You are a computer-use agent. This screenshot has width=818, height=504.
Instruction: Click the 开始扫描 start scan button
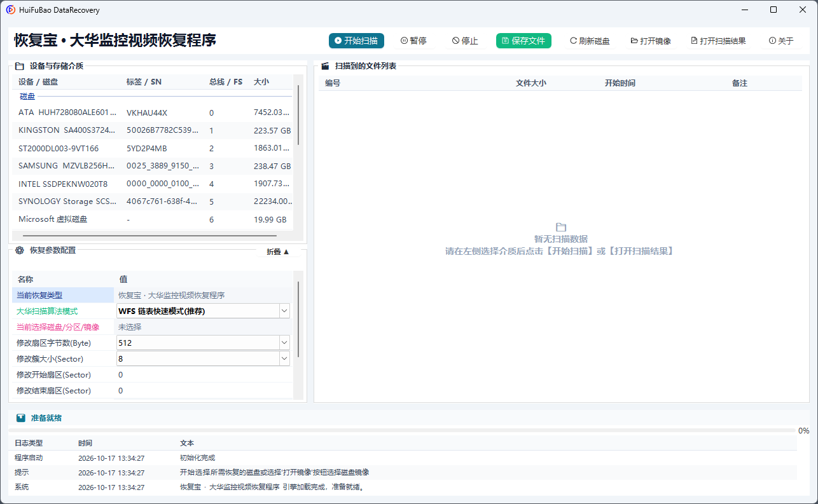click(x=356, y=41)
